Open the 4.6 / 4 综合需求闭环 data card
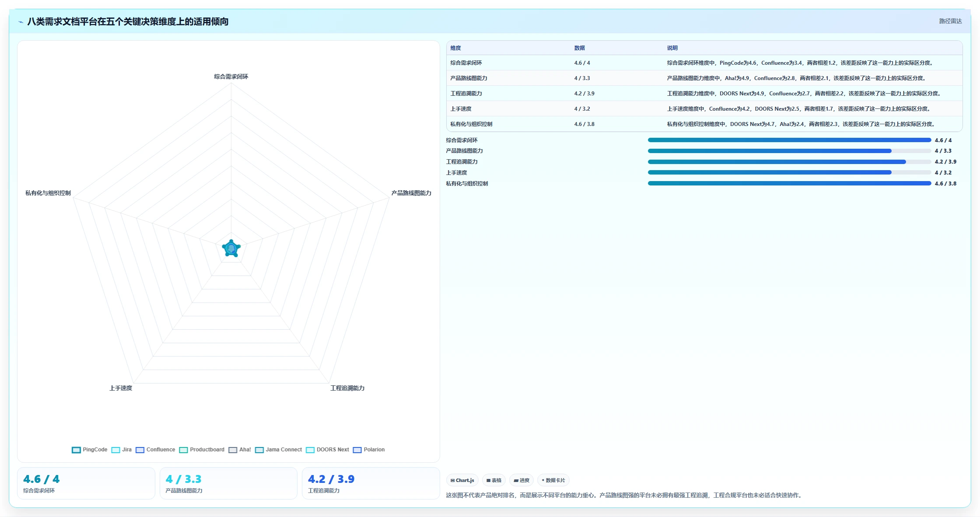 [86, 483]
